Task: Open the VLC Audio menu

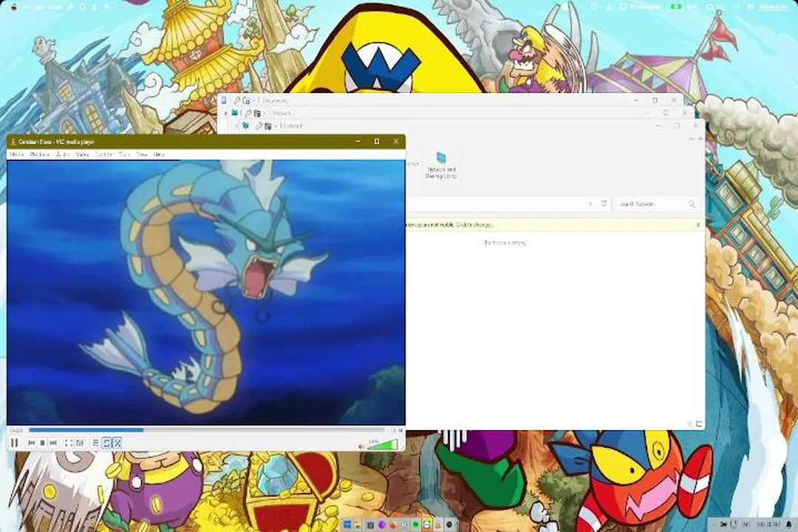Action: (63, 154)
